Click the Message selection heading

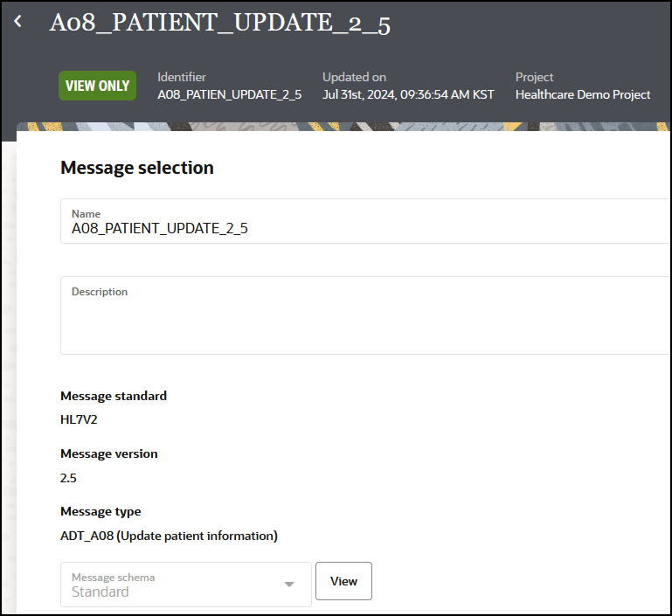click(x=137, y=168)
